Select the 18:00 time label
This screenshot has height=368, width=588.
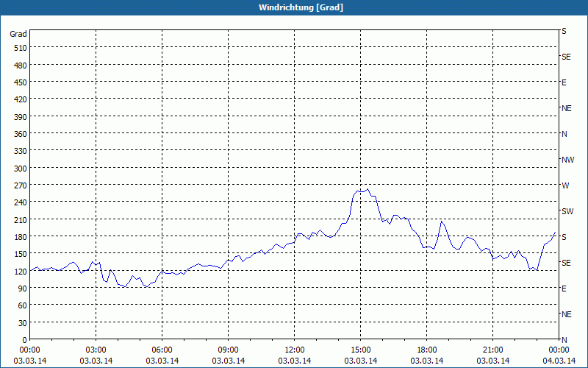tap(427, 350)
